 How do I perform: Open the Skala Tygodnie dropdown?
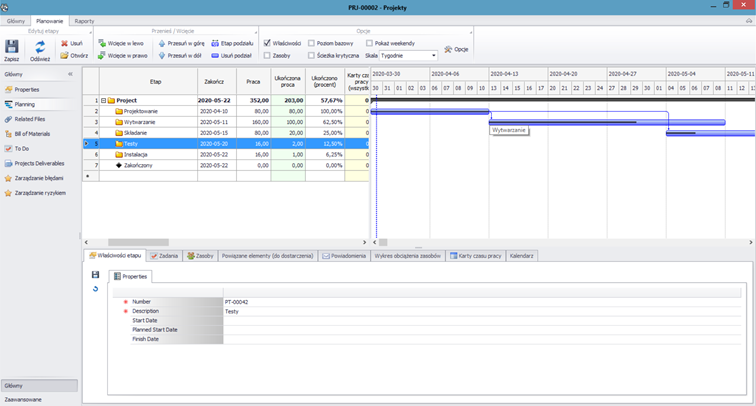pos(408,55)
